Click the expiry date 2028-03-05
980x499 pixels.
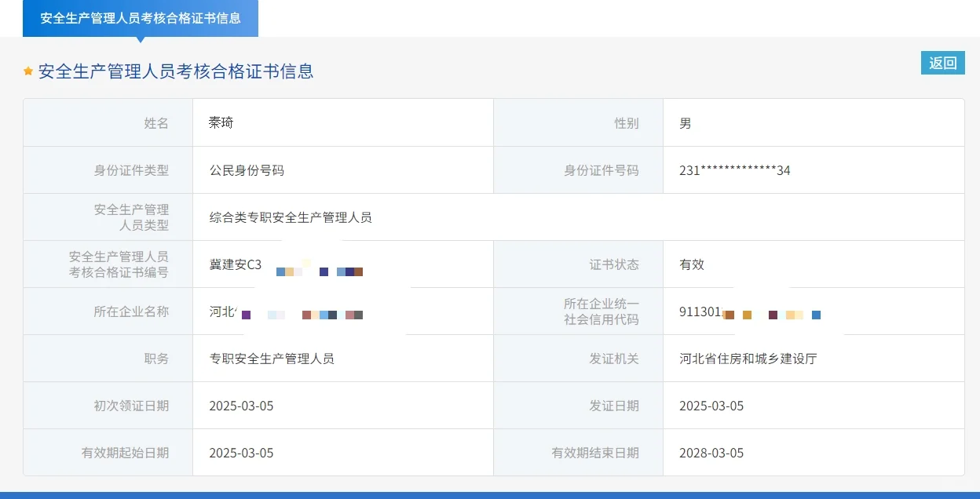coord(711,453)
